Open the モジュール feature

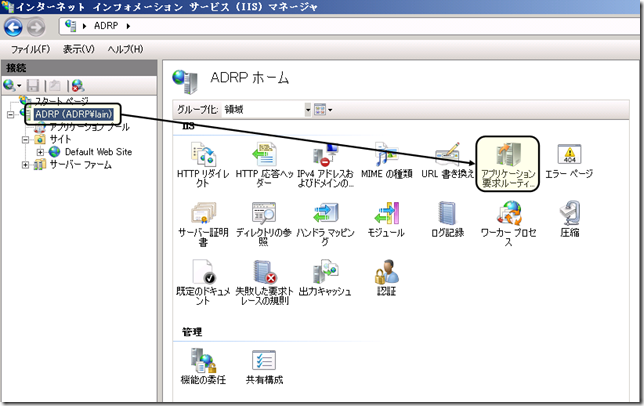[386, 220]
